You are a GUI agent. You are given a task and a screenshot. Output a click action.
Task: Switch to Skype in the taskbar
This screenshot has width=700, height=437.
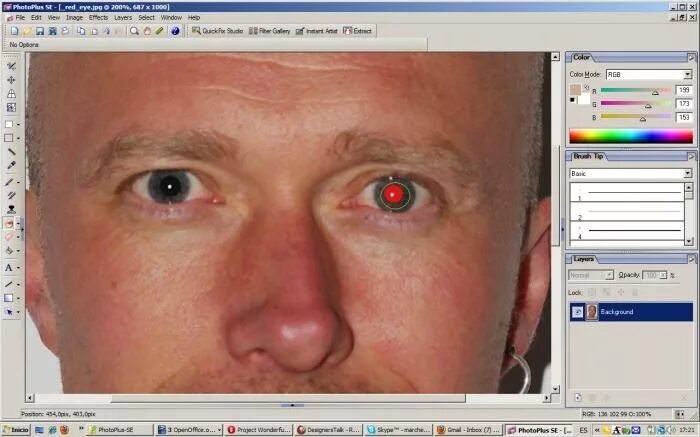(x=397, y=429)
